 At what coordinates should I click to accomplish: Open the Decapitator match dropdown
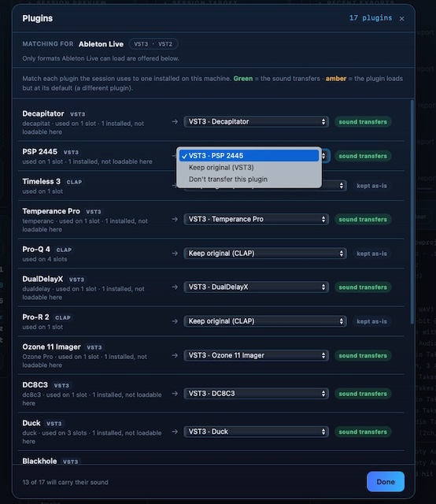[256, 121]
